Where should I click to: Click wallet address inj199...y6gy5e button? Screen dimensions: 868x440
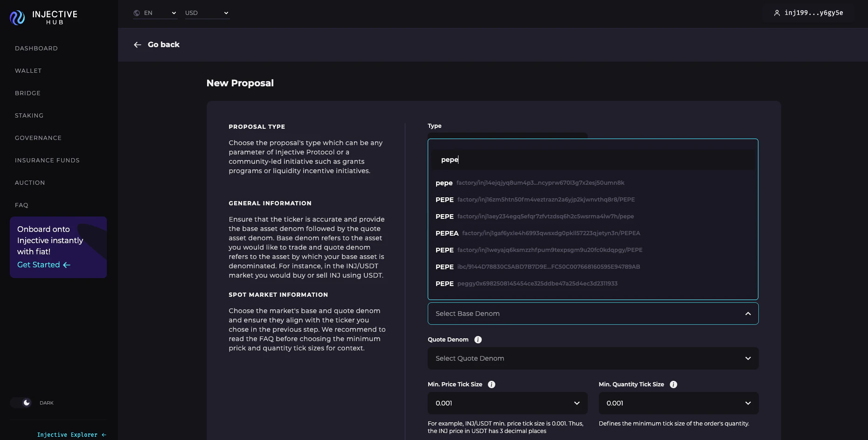point(808,13)
